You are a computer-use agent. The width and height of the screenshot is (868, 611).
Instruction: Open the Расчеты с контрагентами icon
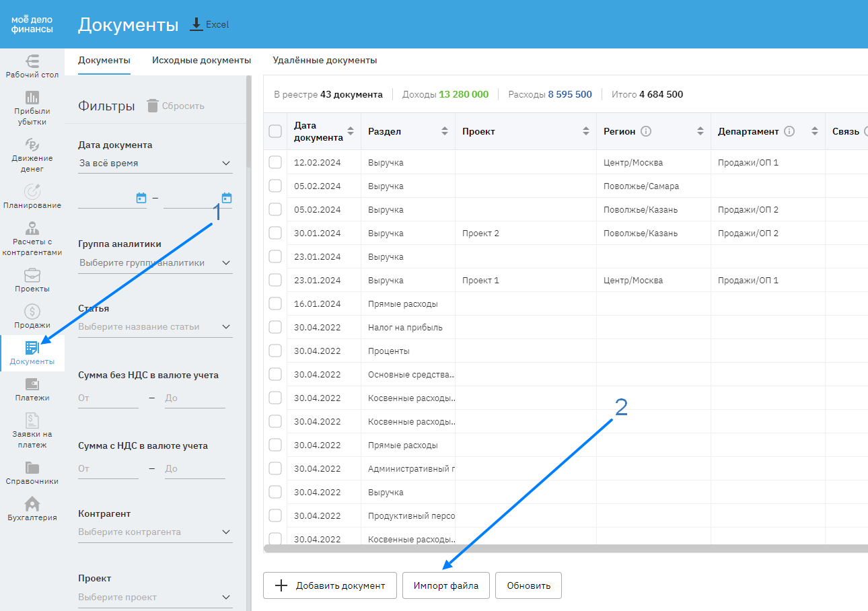pos(32,227)
